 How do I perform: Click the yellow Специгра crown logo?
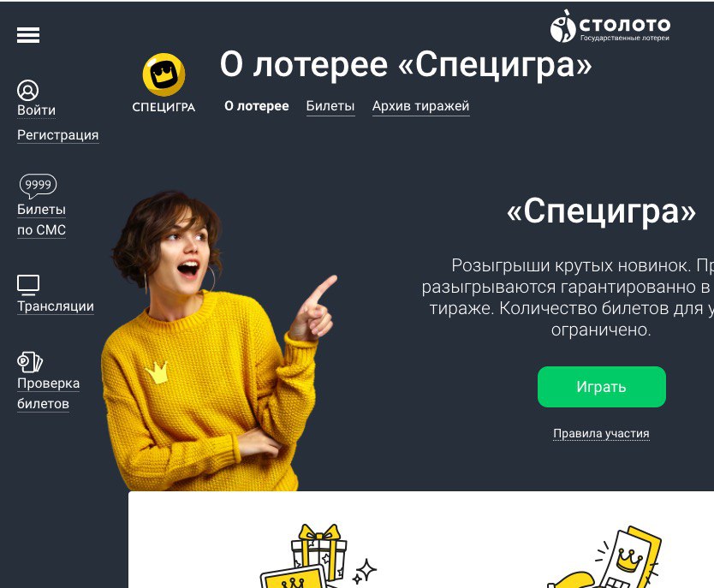pos(164,74)
